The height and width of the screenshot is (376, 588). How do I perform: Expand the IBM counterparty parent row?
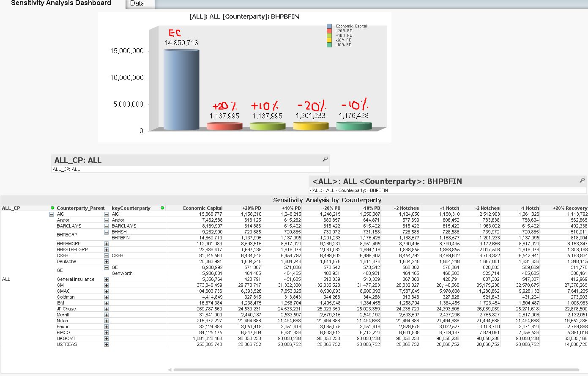[106, 303]
